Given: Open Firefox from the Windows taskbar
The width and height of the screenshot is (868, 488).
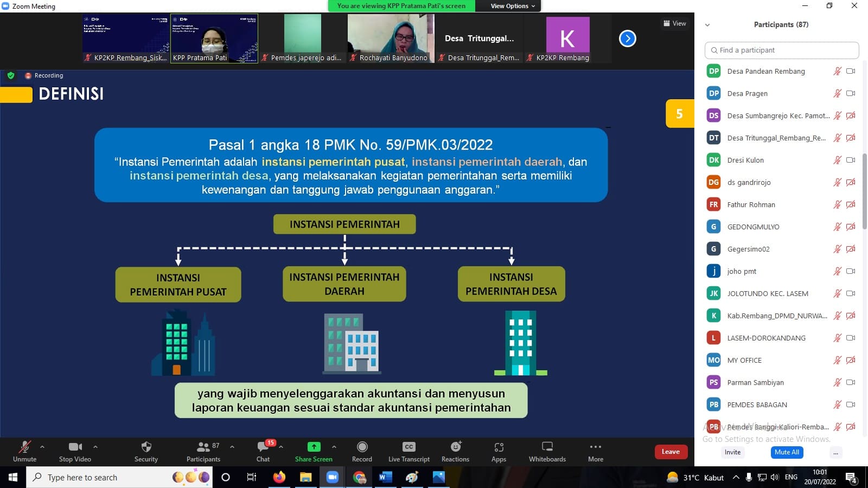Looking at the screenshot, I should (x=279, y=477).
